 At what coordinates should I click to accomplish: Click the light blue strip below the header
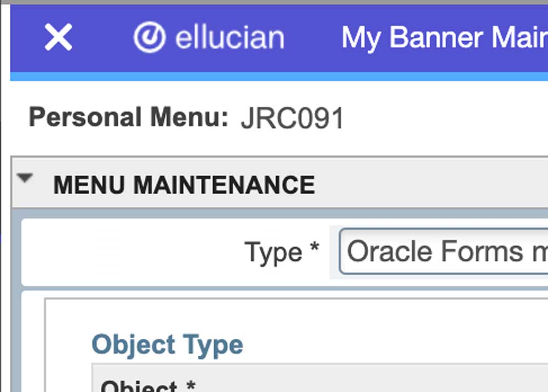pos(274,77)
